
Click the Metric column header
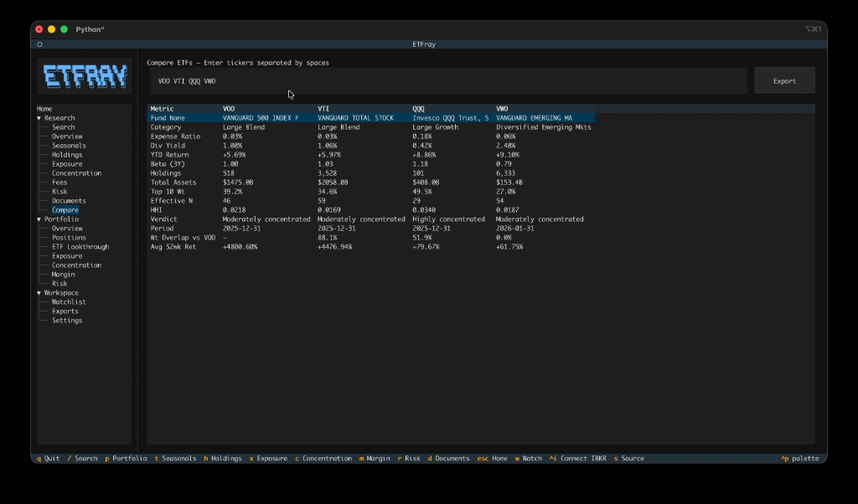(162, 109)
